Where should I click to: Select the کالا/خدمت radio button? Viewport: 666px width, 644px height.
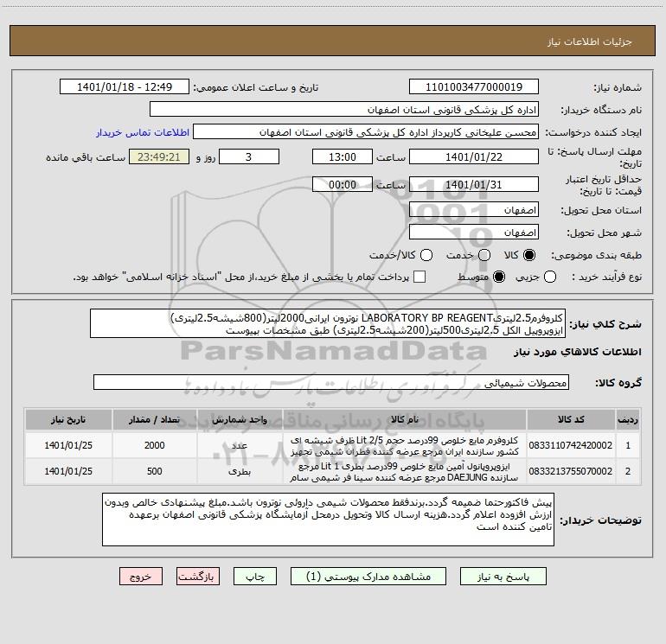[x=426, y=255]
